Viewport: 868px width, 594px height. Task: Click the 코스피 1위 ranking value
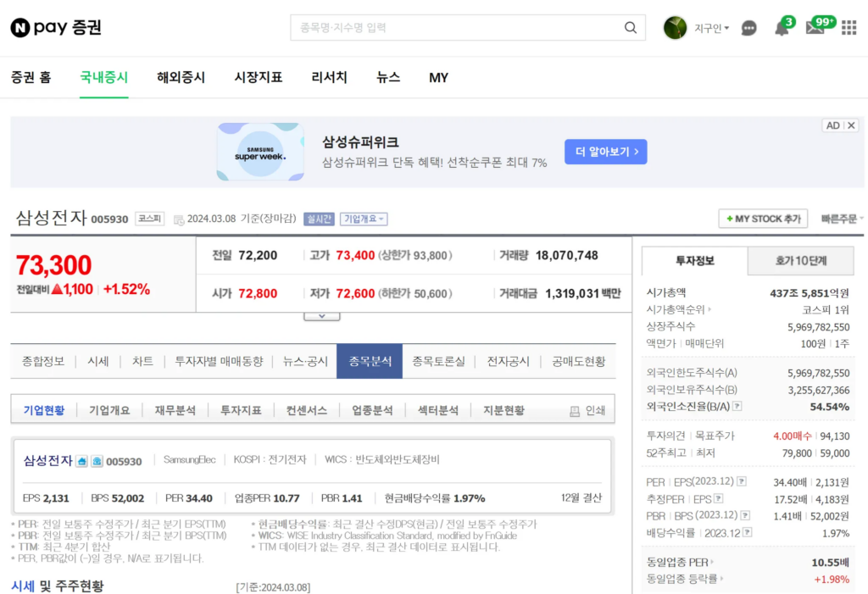(826, 309)
